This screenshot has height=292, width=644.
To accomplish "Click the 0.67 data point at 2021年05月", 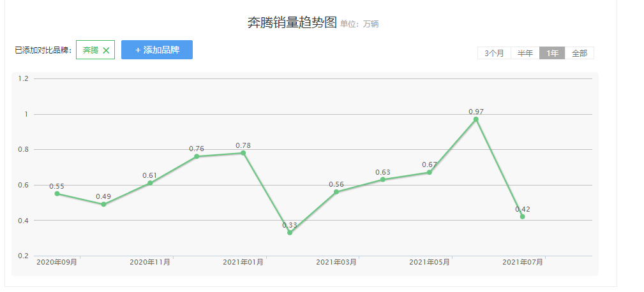I will [x=430, y=172].
